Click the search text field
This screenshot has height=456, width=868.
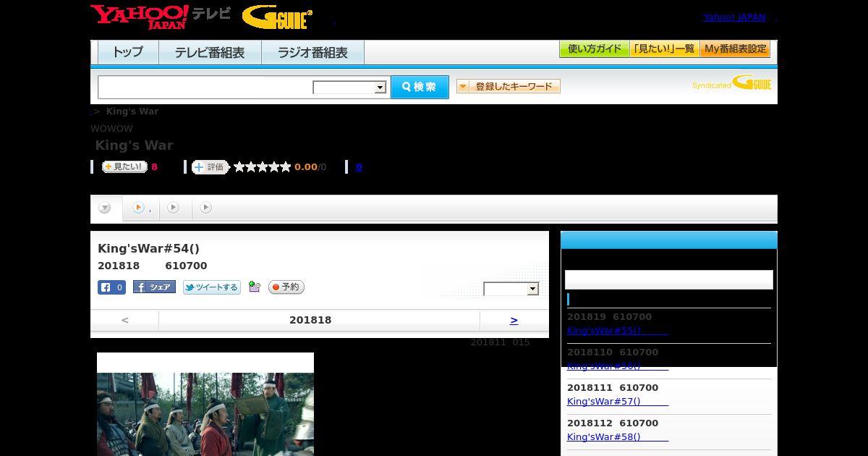click(205, 87)
